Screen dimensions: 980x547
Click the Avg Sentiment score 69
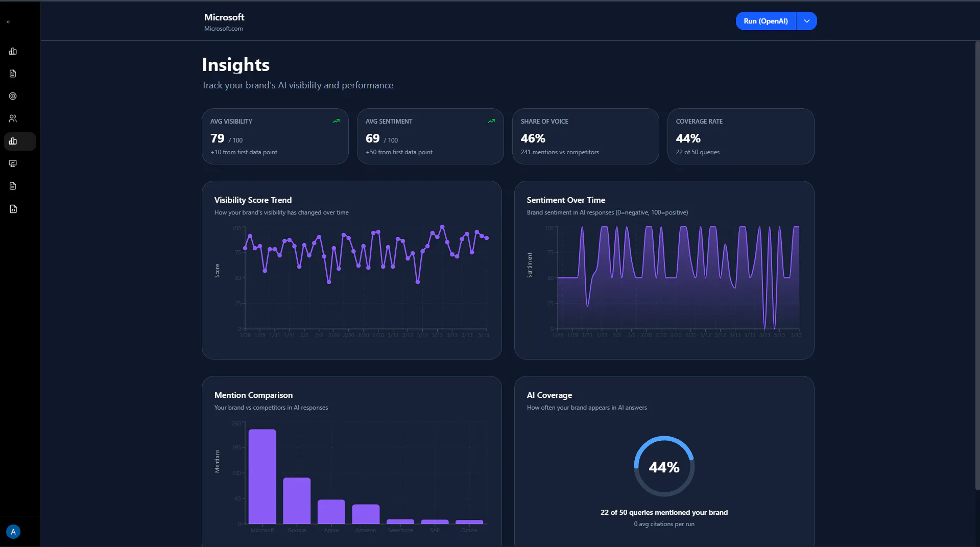click(373, 138)
